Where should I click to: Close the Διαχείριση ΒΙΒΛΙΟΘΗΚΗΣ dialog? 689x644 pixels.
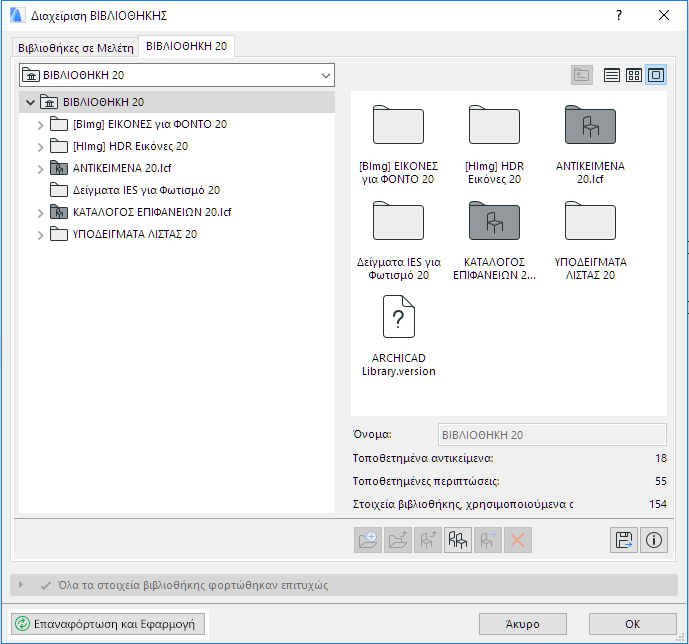(x=664, y=15)
